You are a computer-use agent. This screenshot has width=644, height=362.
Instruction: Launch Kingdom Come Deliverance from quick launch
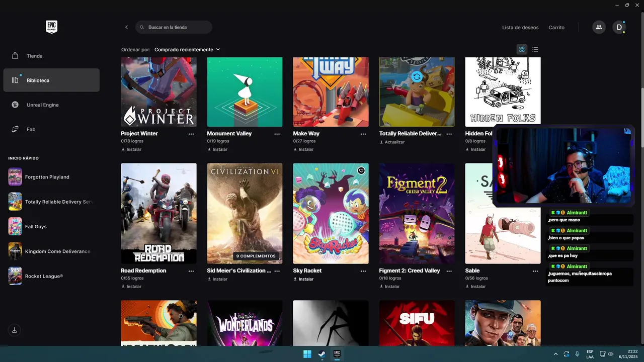click(51, 251)
